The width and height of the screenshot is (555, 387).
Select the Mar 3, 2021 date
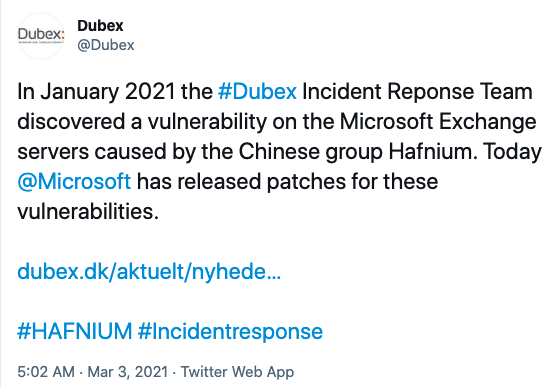pyautogui.click(x=128, y=372)
